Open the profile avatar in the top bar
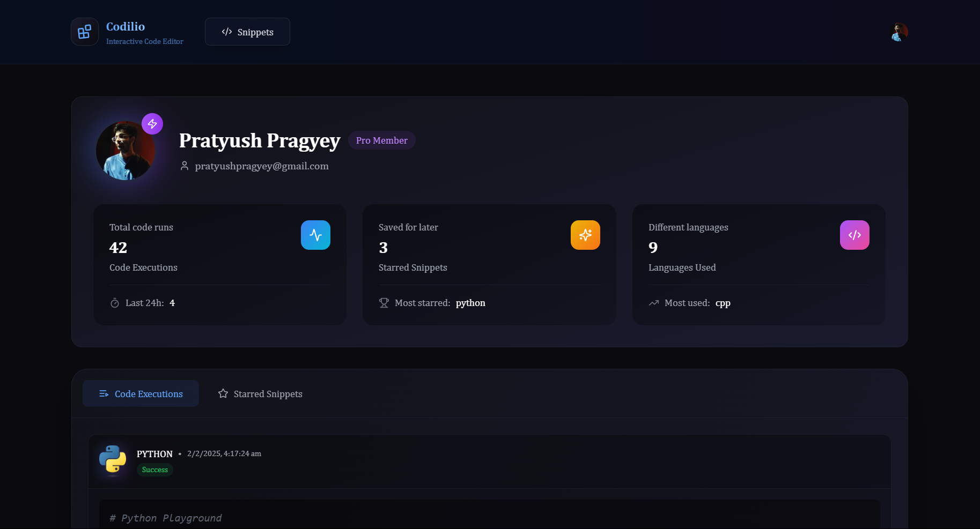 pyautogui.click(x=898, y=32)
